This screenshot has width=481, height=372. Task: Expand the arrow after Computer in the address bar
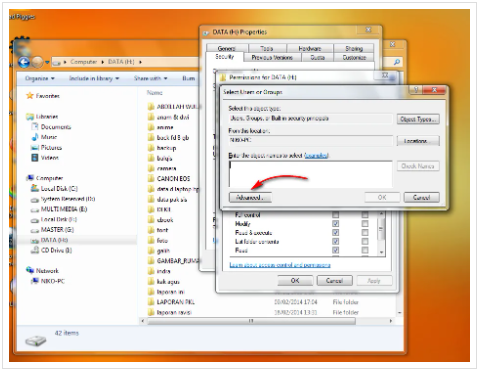[x=102, y=62]
